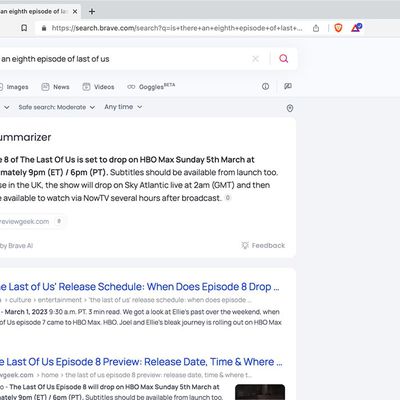Click the magnifier search button
This screenshot has height=400, width=400.
pyautogui.click(x=284, y=59)
